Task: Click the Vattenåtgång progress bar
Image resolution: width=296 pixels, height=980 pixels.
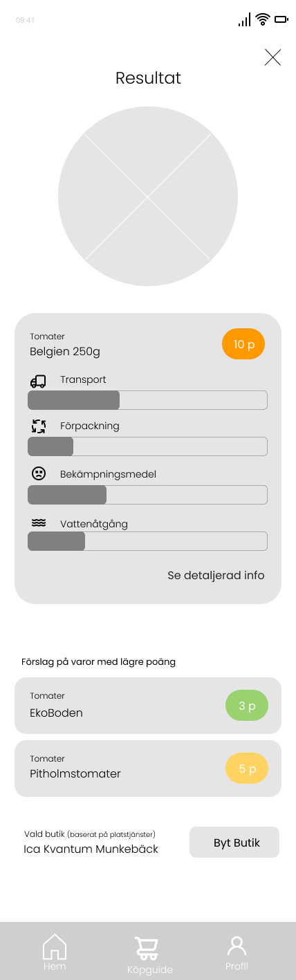Action: pyautogui.click(x=147, y=541)
